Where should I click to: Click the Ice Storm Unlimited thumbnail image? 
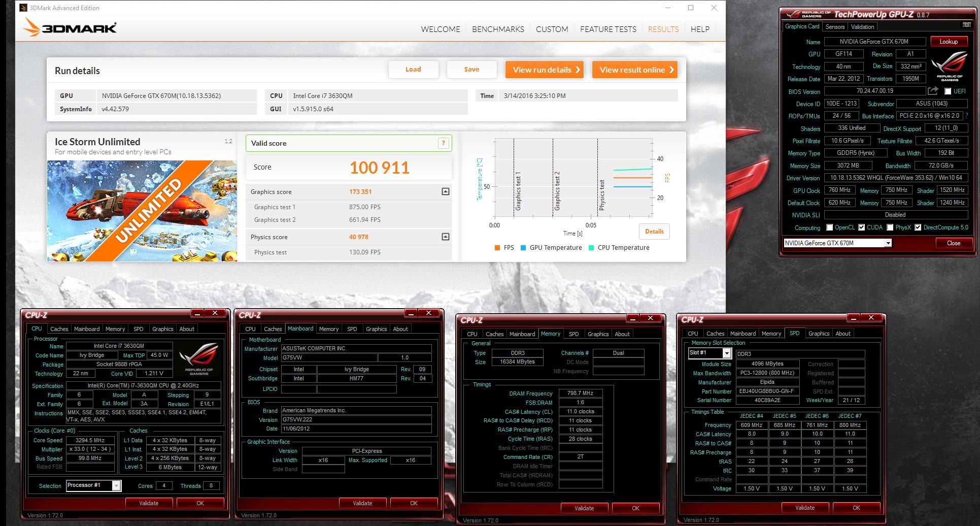tap(142, 211)
